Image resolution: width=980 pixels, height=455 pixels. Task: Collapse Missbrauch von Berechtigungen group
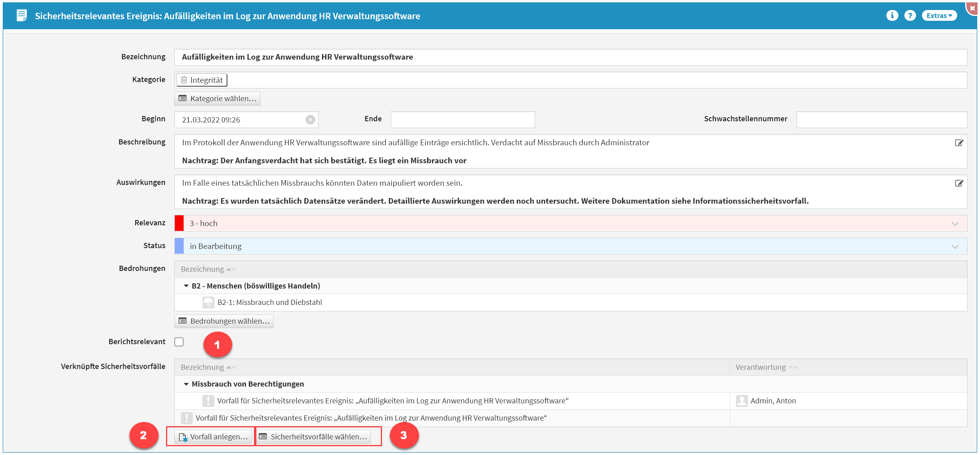[186, 384]
